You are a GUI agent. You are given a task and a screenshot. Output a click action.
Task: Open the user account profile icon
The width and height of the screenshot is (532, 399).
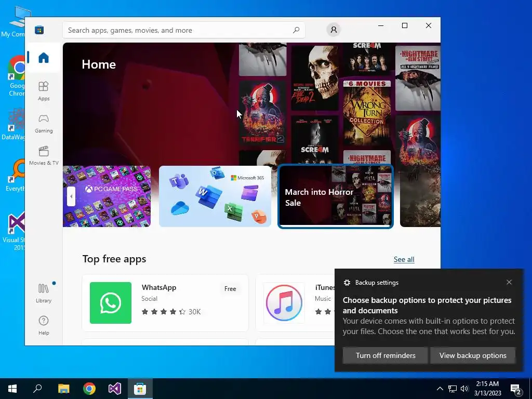pyautogui.click(x=334, y=30)
